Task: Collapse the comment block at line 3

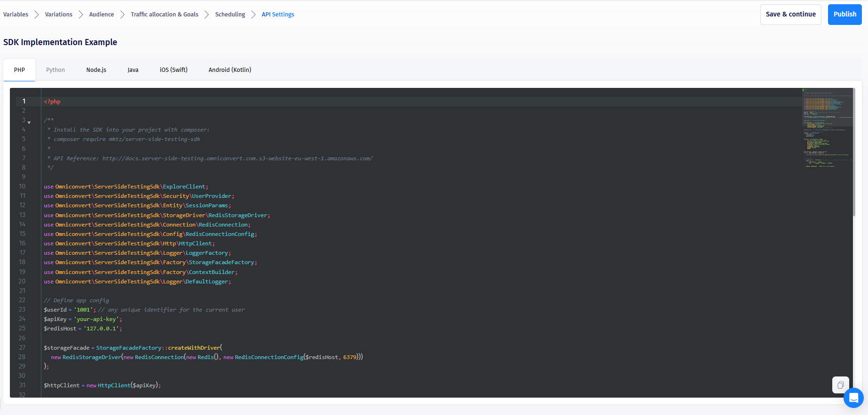Action: pos(29,122)
